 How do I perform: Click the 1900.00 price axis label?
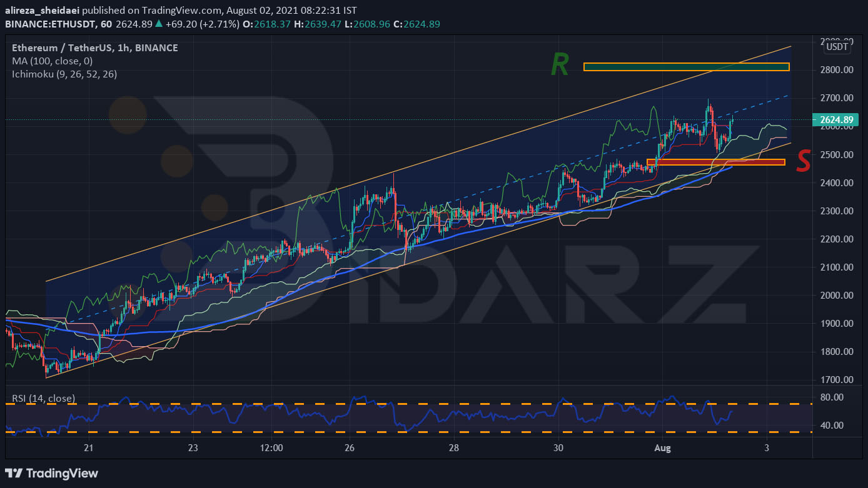click(837, 323)
